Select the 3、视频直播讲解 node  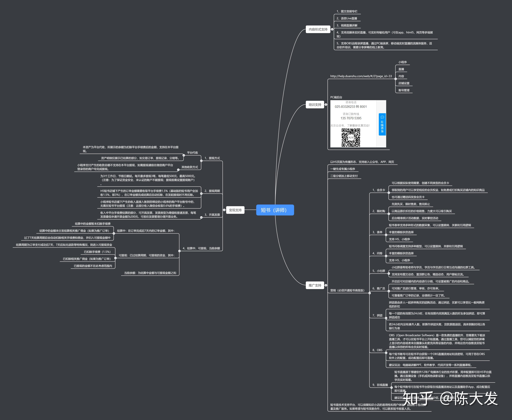(347, 25)
